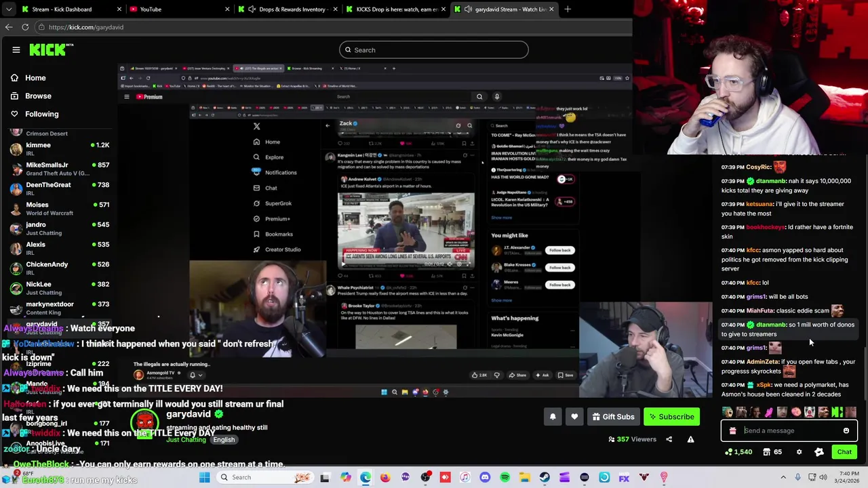Reload the browser page
This screenshot has width=868, height=488.
[x=25, y=27]
